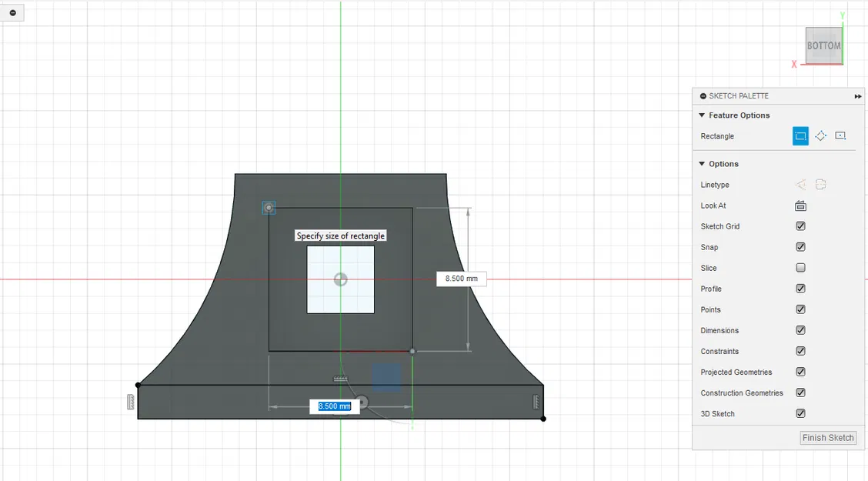The width and height of the screenshot is (868, 481).
Task: Uncheck the Snap checkbox
Action: [800, 247]
